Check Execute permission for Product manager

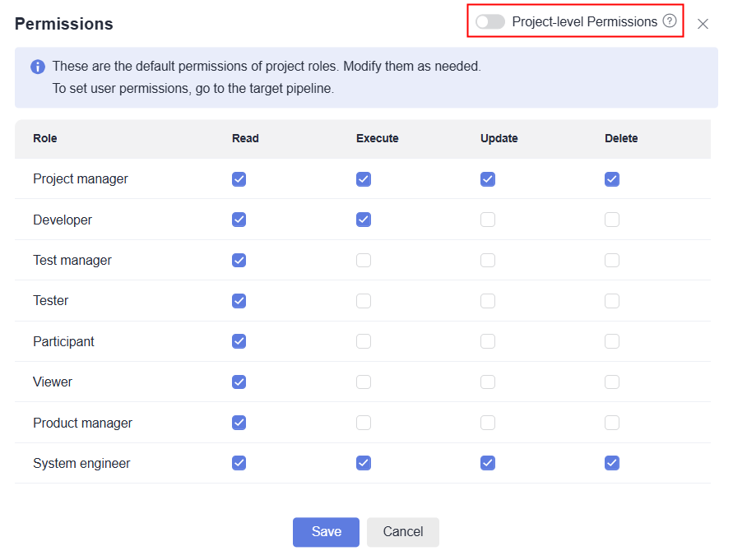point(364,423)
